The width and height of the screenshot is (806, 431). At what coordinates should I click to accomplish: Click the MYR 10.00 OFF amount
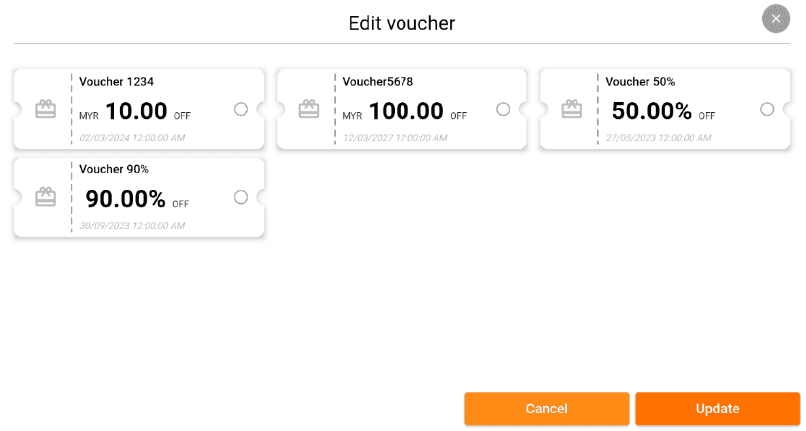(x=135, y=112)
